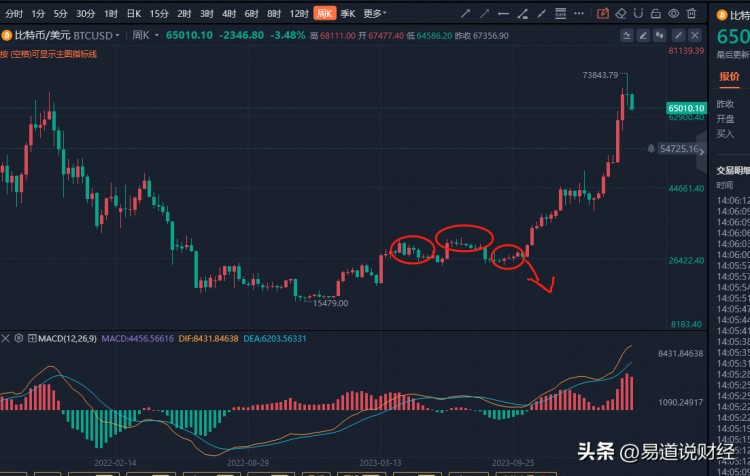Click the orange Bitcoin coin icon beside BTCUSD
Image resolution: width=750 pixels, height=476 pixels.
[7, 35]
